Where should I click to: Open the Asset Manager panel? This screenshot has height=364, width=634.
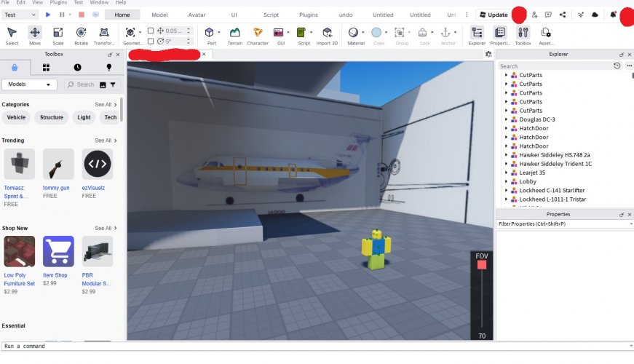545,35
